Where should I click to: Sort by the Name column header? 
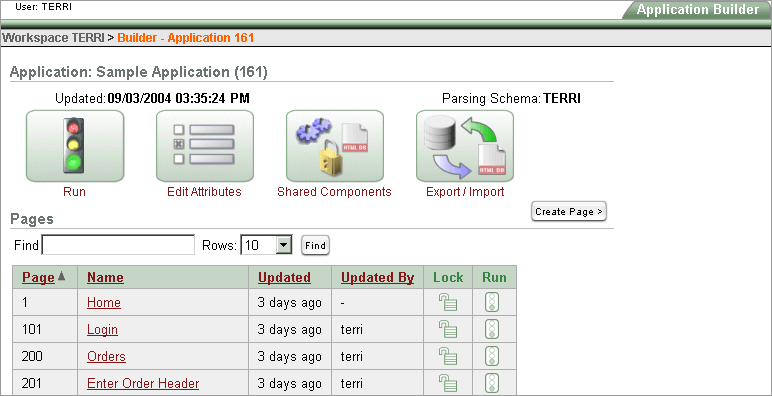point(105,277)
